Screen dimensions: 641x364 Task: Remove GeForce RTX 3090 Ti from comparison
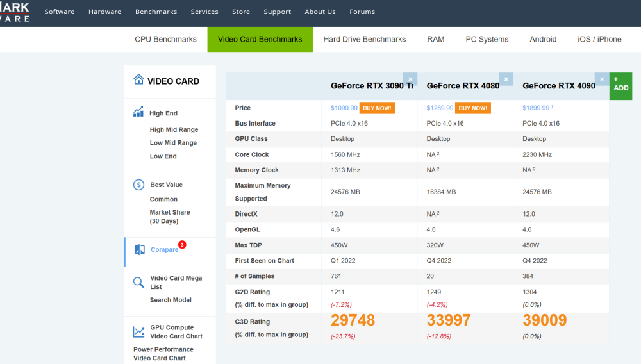click(x=410, y=79)
